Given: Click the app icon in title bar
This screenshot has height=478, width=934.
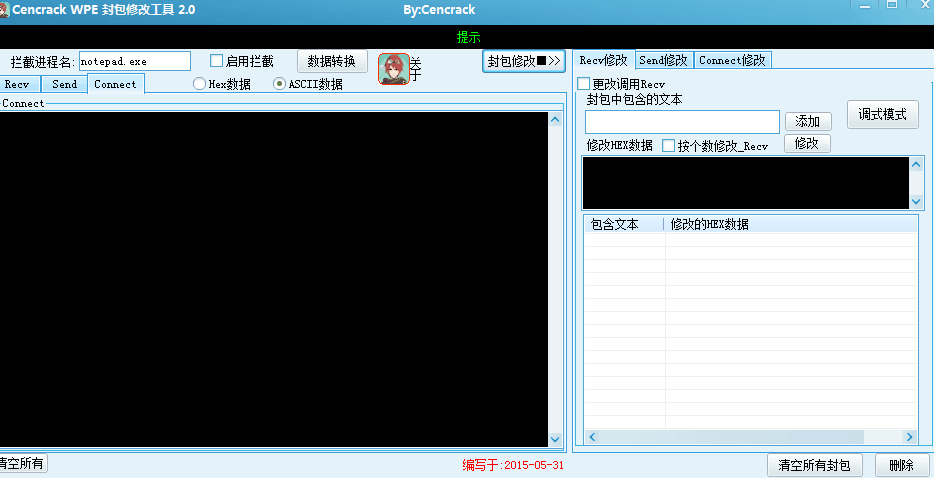Looking at the screenshot, I should (4, 9).
